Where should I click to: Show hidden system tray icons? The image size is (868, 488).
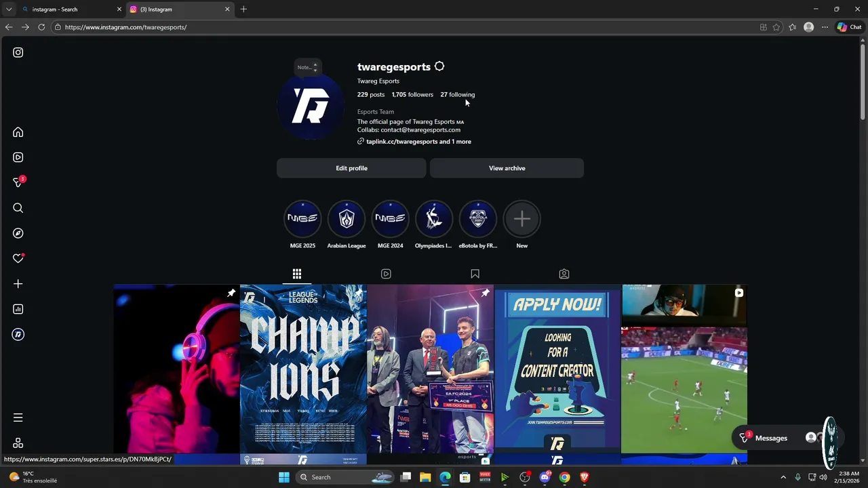(783, 477)
